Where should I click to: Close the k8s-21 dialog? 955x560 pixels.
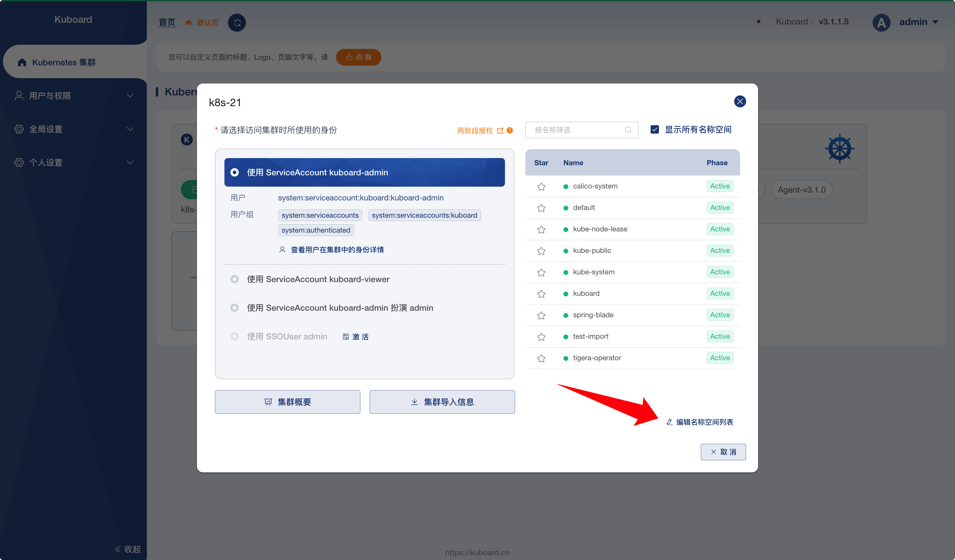pos(740,101)
